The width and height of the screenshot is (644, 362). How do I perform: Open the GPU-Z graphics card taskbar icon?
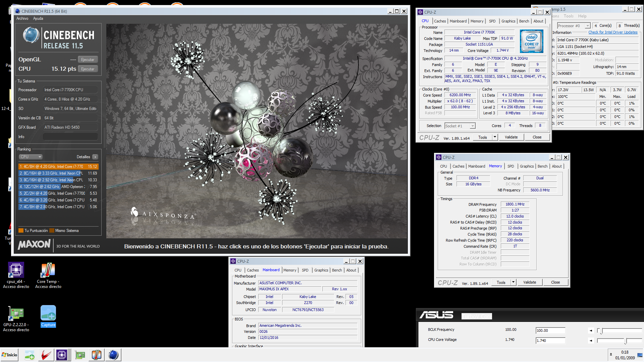pyautogui.click(x=80, y=355)
